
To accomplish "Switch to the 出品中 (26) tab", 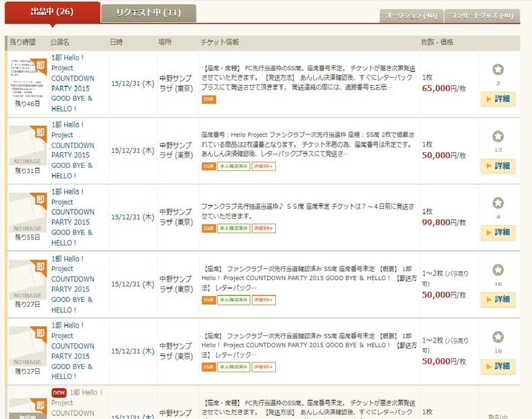I will click(52, 12).
